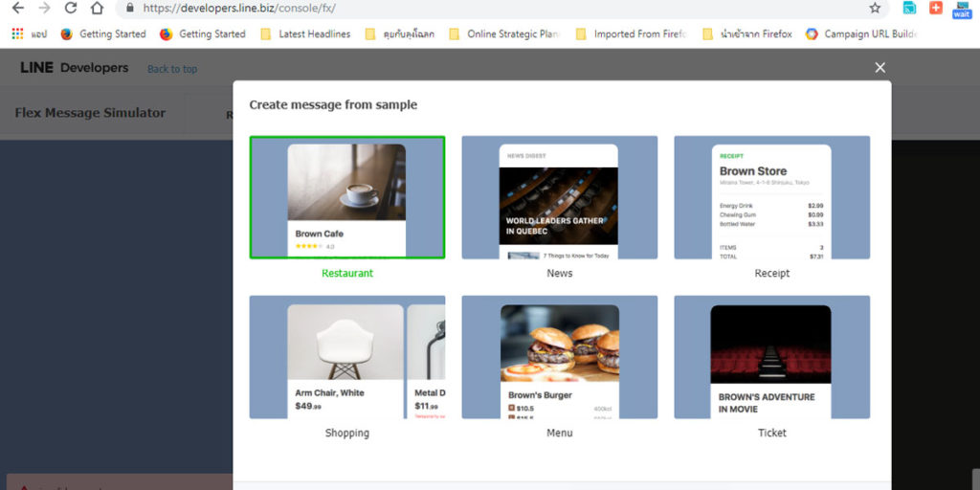
Task: Open the browser home page icon
Action: click(x=97, y=8)
